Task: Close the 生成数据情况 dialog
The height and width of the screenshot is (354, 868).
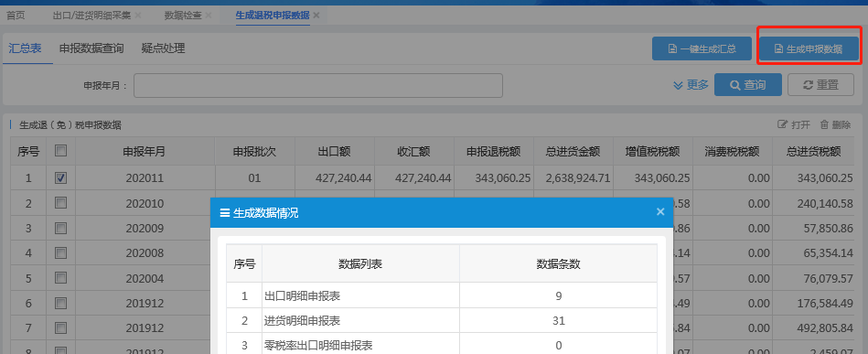Action: 659,211
